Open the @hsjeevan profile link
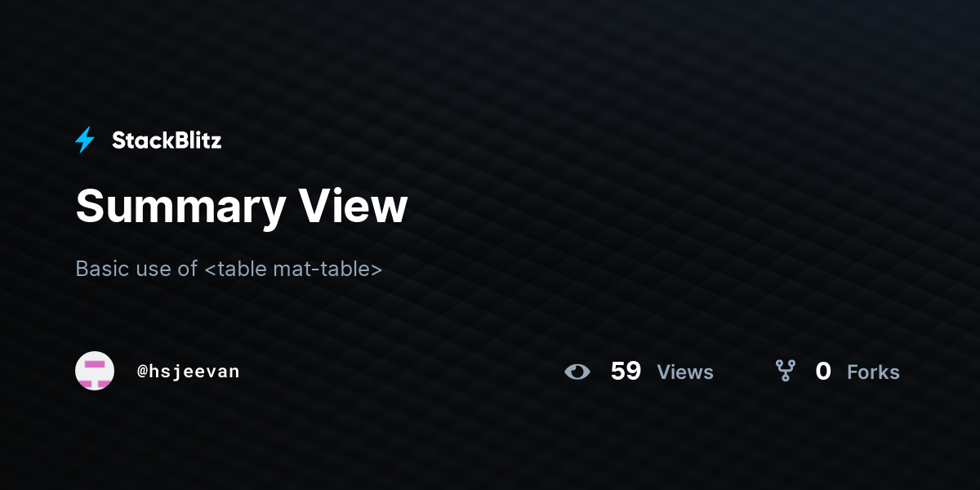The width and height of the screenshot is (980, 490). (x=189, y=372)
